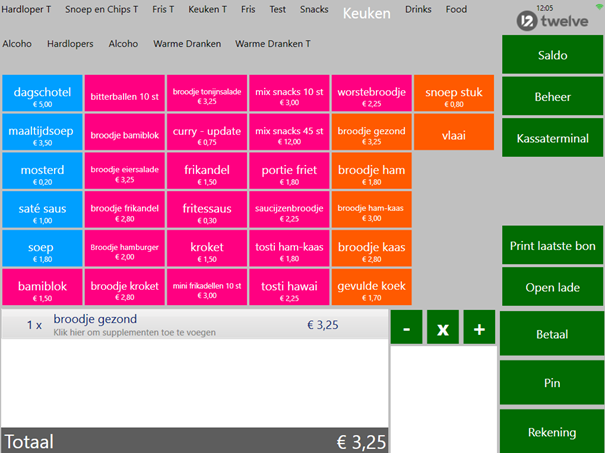Open the Beheer management button
The image size is (605, 453).
[x=551, y=98]
